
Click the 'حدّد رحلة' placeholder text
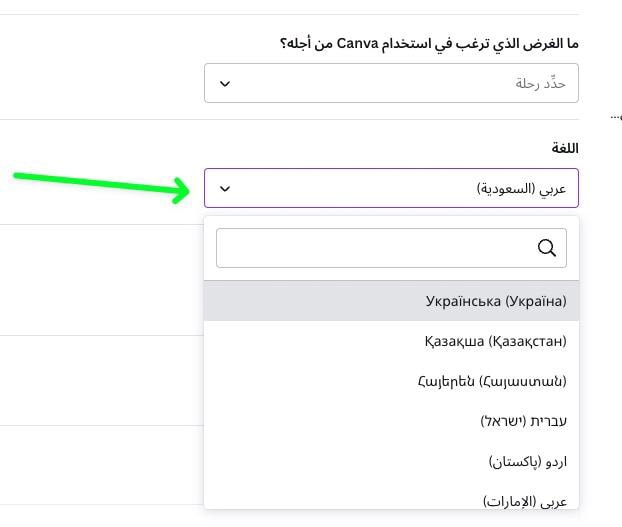pos(540,83)
